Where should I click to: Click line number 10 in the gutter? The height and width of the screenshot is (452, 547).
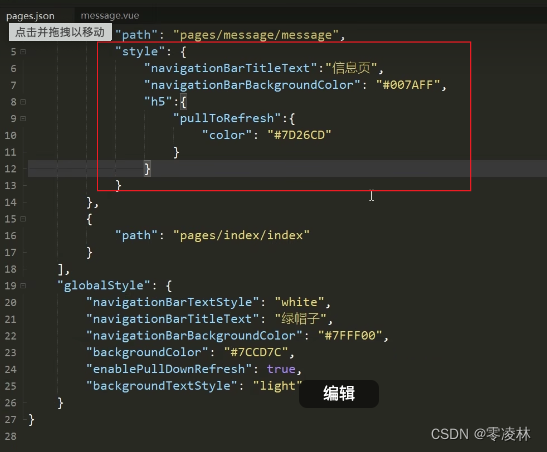[x=10, y=135]
